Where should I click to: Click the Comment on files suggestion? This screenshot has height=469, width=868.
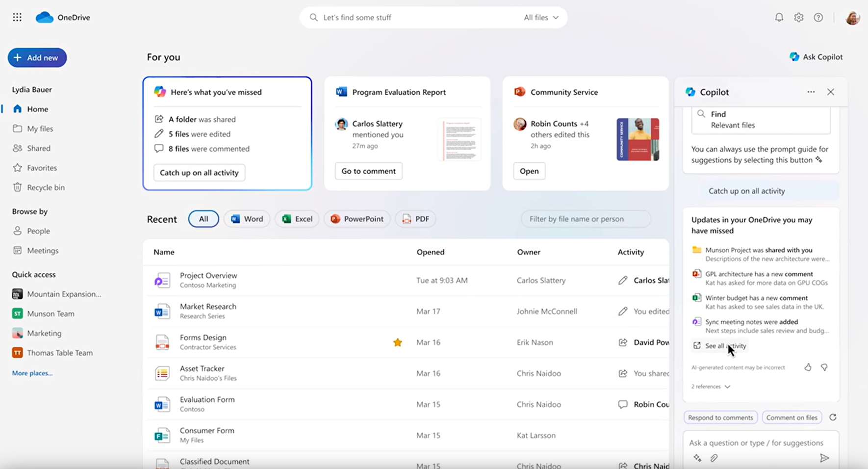(792, 417)
